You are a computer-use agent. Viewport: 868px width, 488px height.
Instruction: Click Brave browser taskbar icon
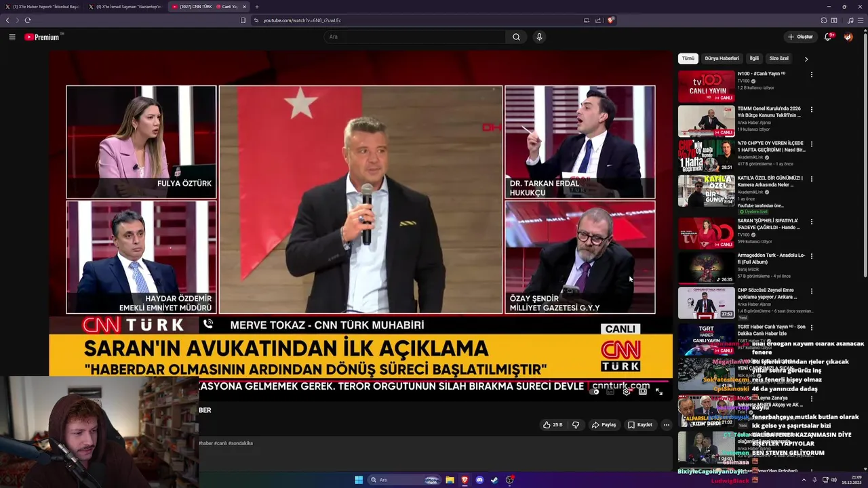[465, 480]
